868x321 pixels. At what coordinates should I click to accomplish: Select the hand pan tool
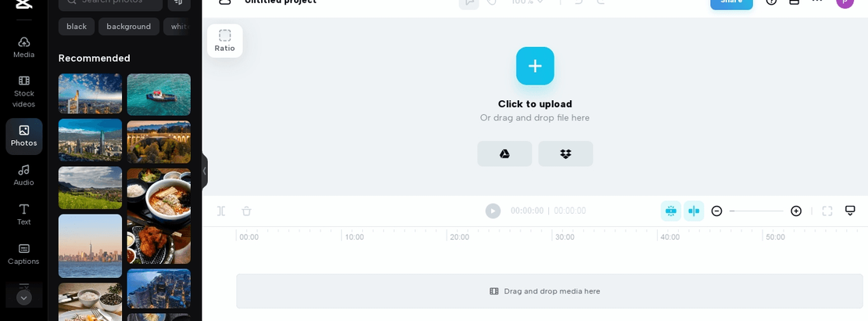(x=492, y=2)
